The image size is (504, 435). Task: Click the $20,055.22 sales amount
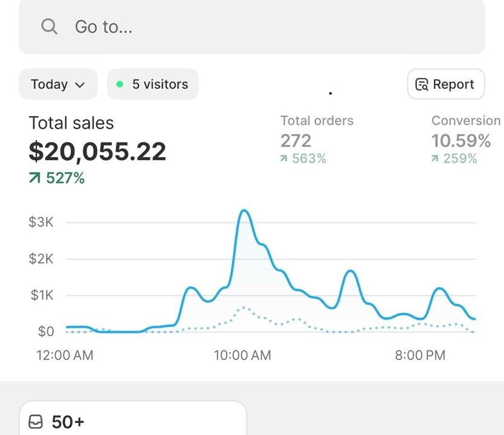pos(97,151)
